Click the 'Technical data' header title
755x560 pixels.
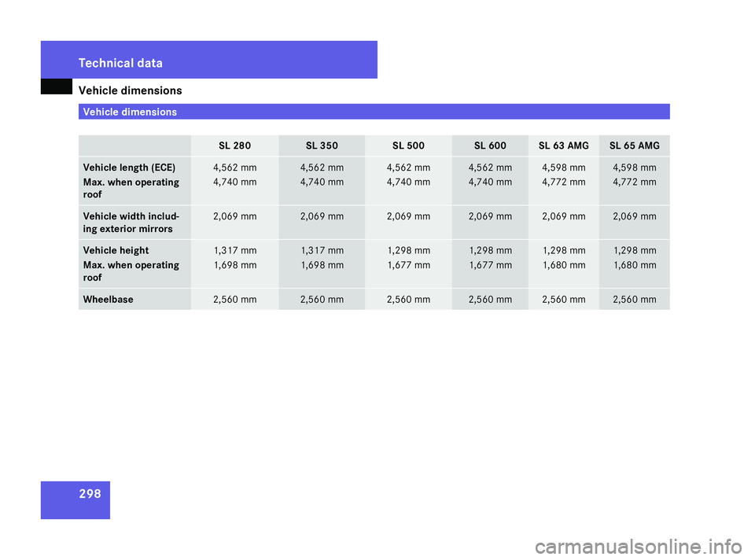click(x=120, y=63)
